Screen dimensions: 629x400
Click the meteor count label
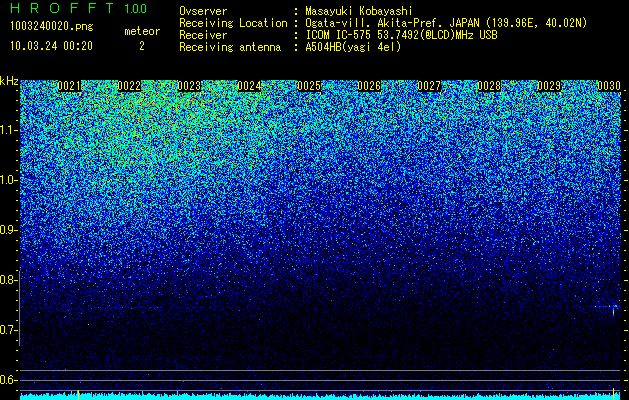pyautogui.click(x=142, y=31)
